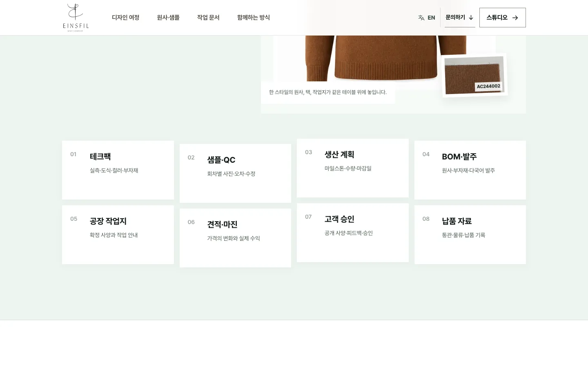Click the text '회차별 사진·오차·수정'
Viewport: 588px width, 368px height.
click(231, 174)
